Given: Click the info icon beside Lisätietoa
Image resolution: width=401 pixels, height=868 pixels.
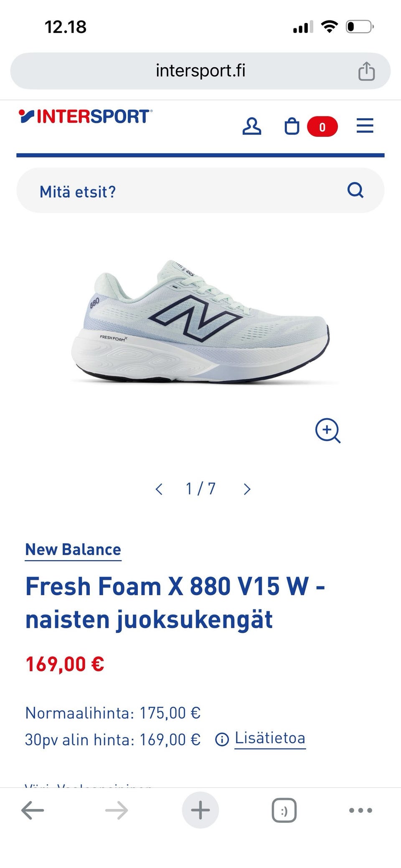Looking at the screenshot, I should pyautogui.click(x=222, y=740).
